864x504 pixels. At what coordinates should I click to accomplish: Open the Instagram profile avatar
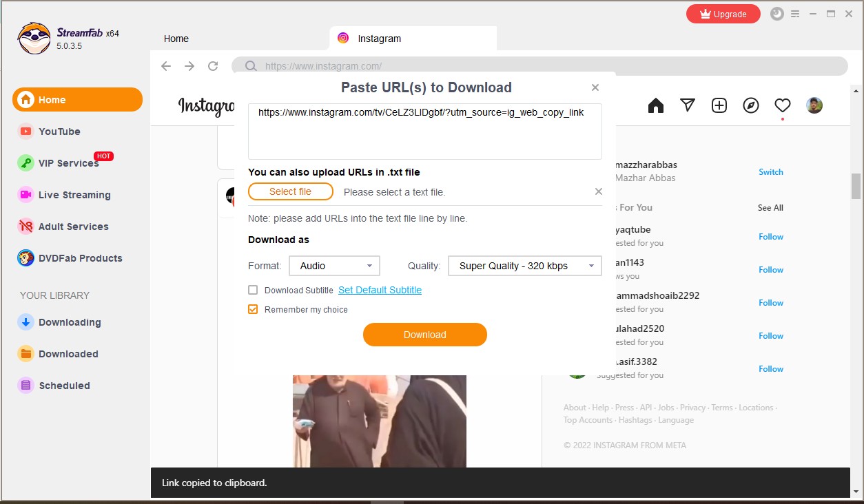coord(814,105)
